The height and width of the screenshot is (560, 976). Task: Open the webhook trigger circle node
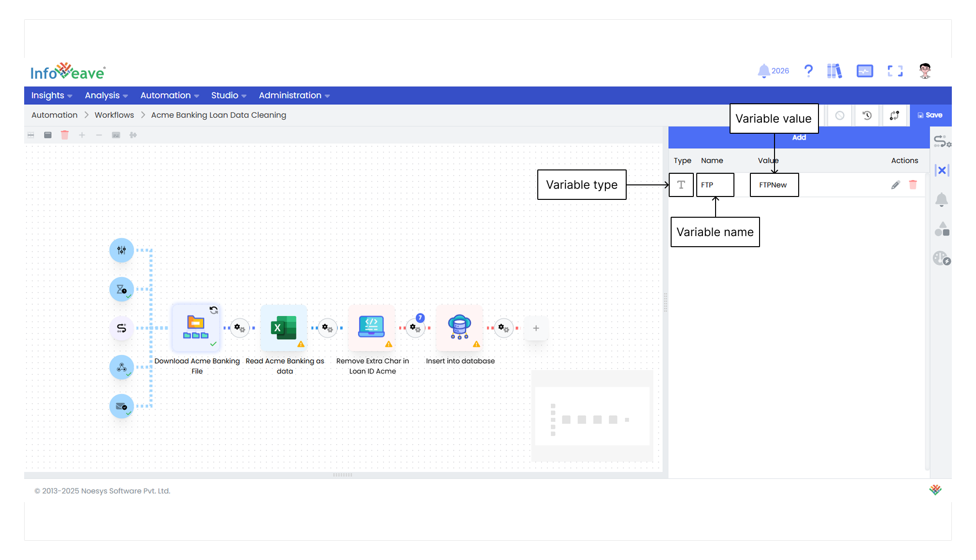coord(121,367)
